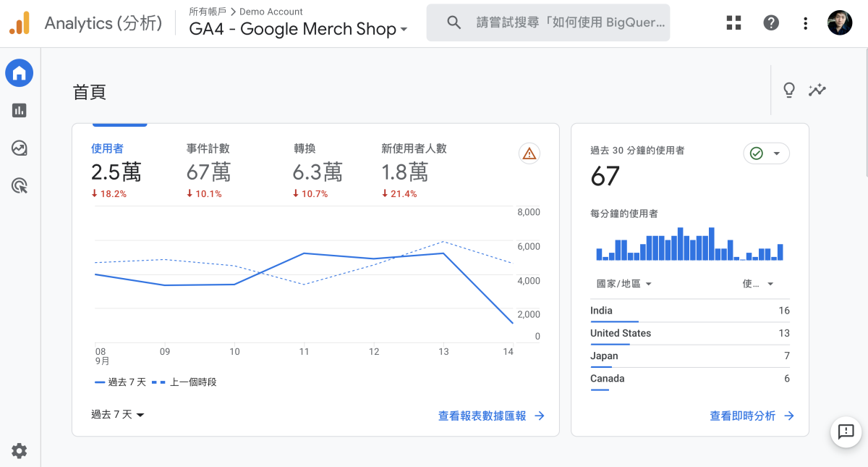This screenshot has height=467, width=868.
Task: Click the 18.2% decrease indicator
Action: tap(109, 194)
